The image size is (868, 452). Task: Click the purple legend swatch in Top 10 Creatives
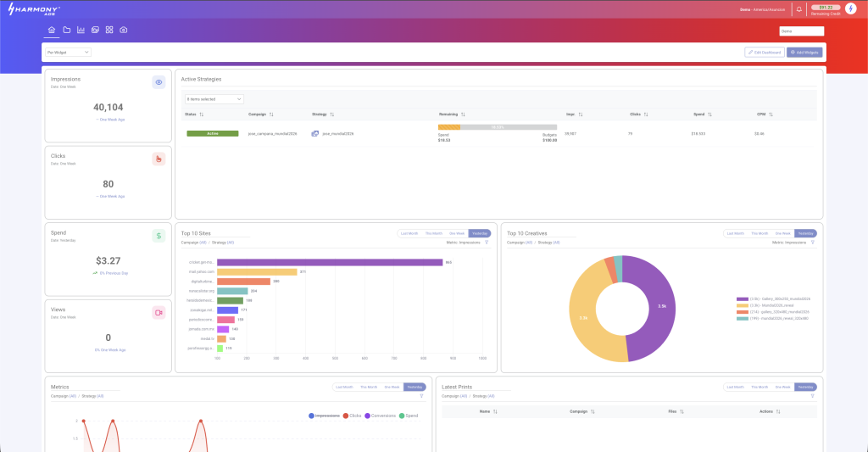(742, 299)
